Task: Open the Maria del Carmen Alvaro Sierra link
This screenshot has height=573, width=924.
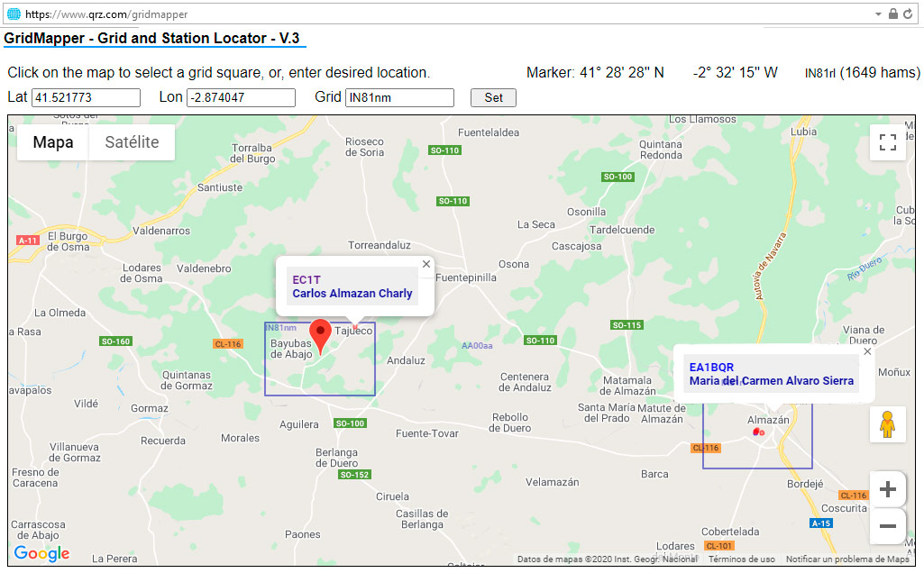Action: [772, 380]
